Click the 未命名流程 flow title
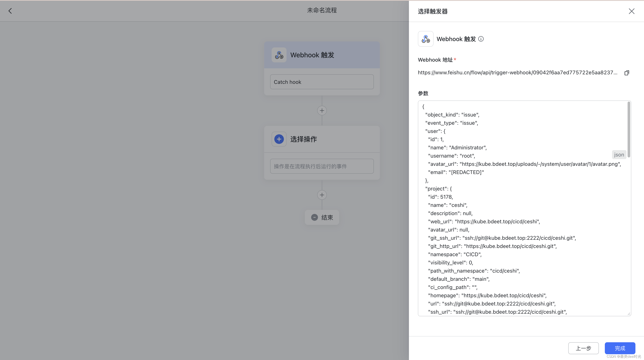Image resolution: width=644 pixels, height=360 pixels. tap(322, 10)
